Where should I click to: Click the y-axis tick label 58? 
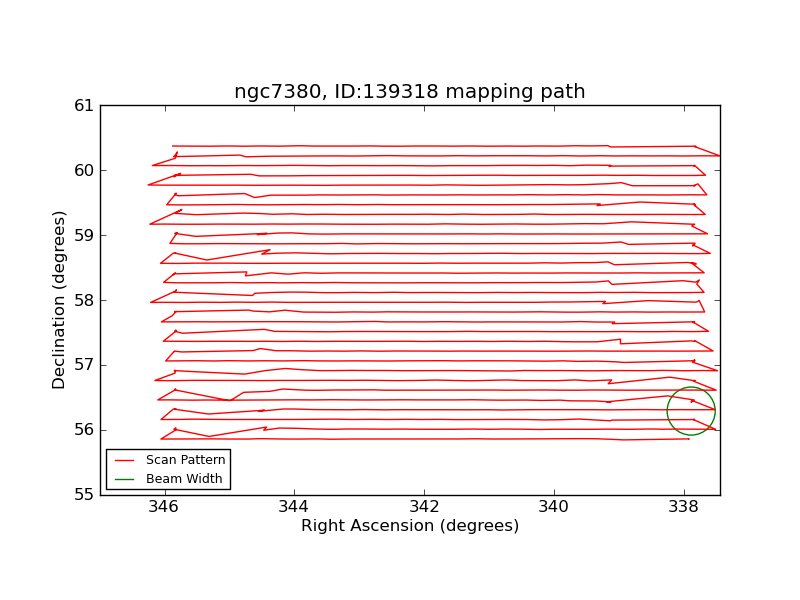pyautogui.click(x=83, y=300)
